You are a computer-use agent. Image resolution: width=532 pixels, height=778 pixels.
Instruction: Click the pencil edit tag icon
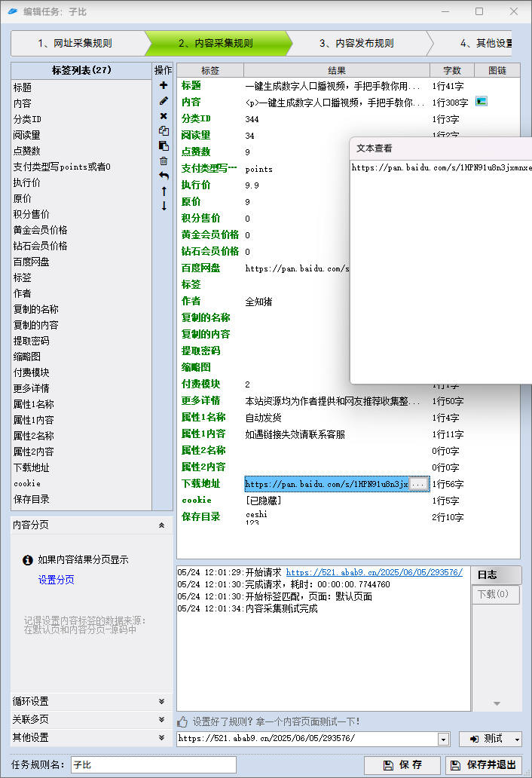pyautogui.click(x=164, y=101)
